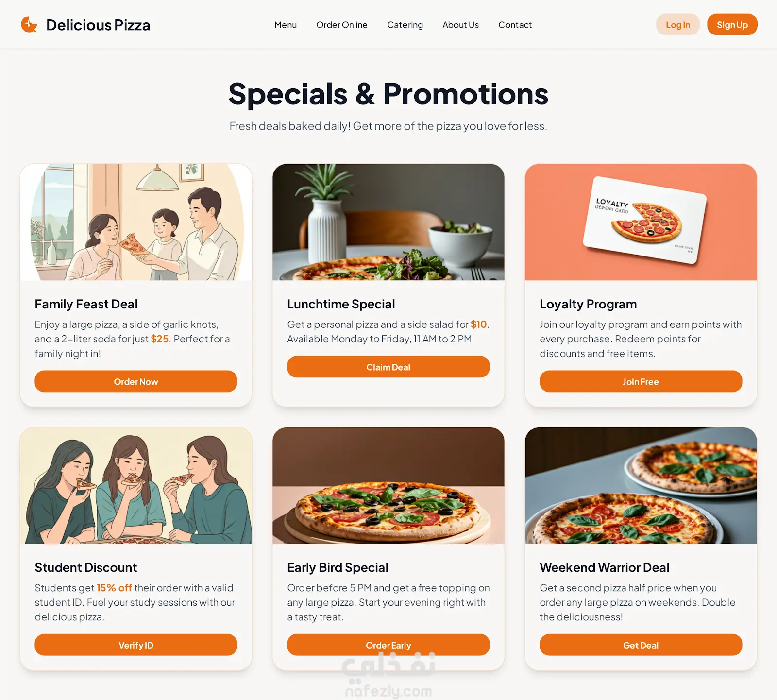Click the Delicious Pizza brand name text
The height and width of the screenshot is (700, 777).
pyautogui.click(x=98, y=25)
